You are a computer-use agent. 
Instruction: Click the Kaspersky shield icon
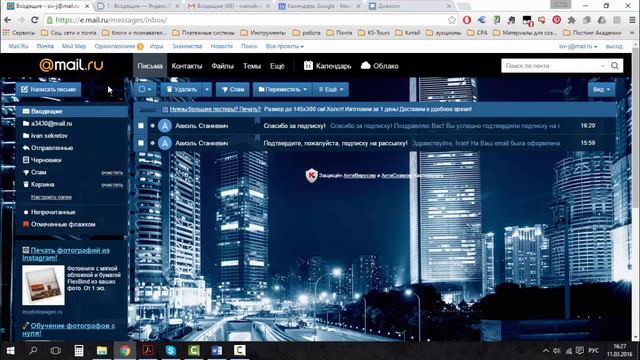tap(311, 175)
